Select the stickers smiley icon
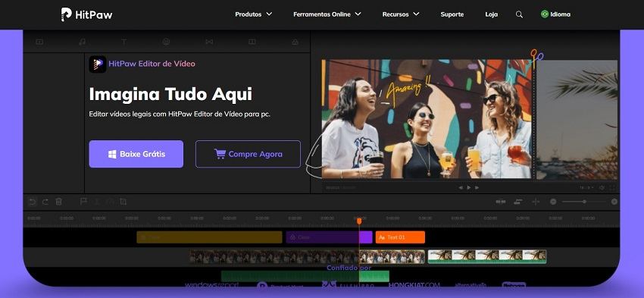The image size is (644, 298). (x=167, y=42)
